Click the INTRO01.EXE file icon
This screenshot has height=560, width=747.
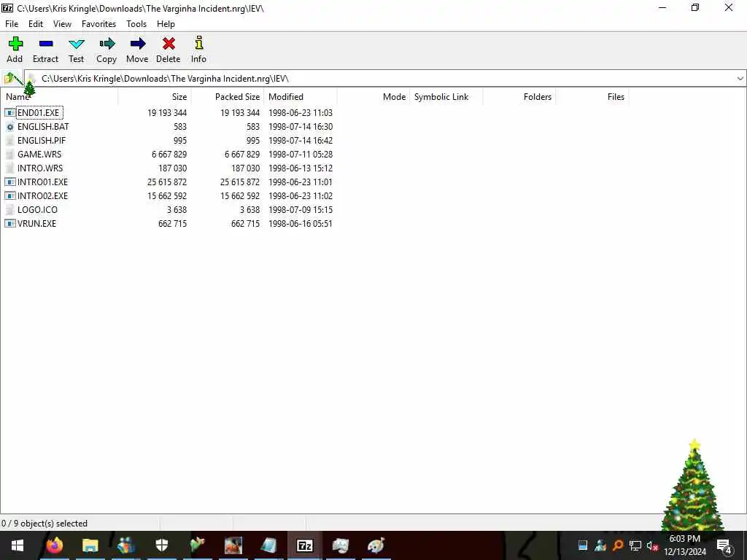coord(10,182)
